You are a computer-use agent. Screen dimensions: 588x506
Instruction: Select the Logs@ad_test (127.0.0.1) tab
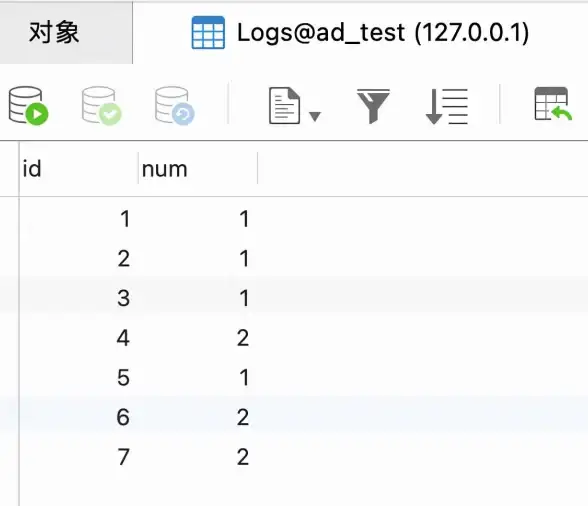(360, 32)
